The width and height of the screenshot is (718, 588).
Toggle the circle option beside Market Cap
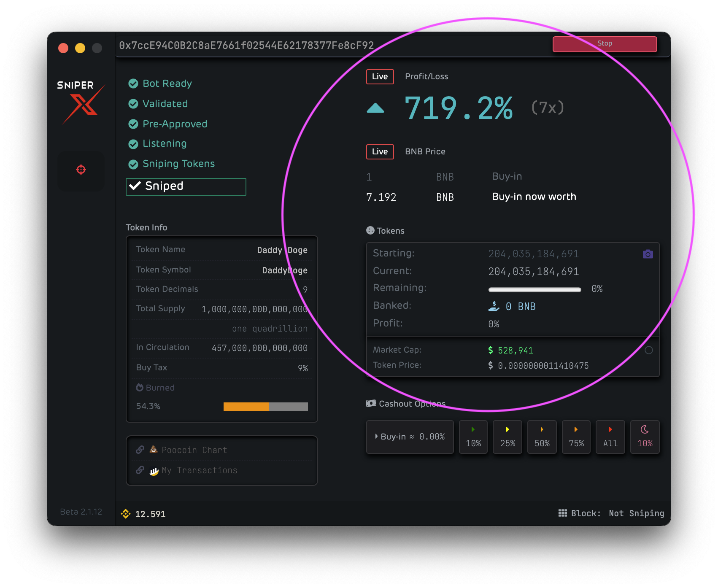point(648,349)
